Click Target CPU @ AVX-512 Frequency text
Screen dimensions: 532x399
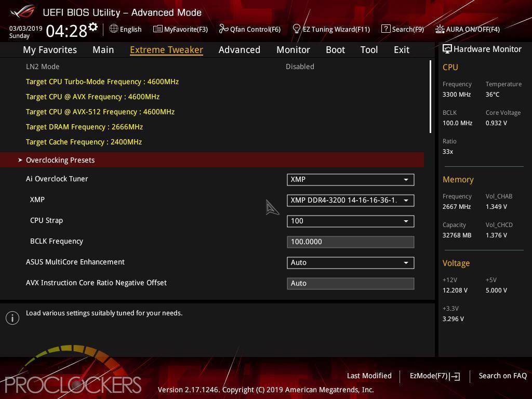pos(100,112)
